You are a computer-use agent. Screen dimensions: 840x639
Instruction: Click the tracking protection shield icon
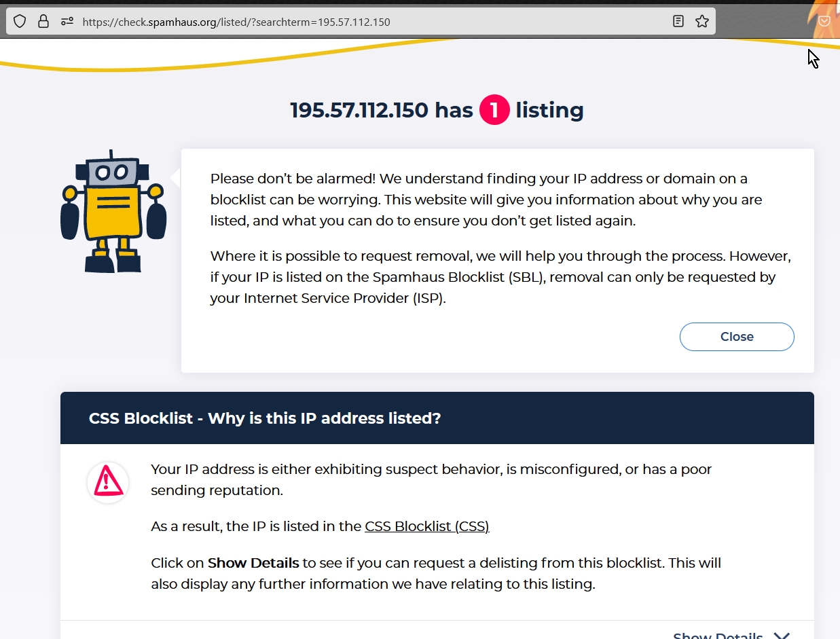pyautogui.click(x=20, y=22)
